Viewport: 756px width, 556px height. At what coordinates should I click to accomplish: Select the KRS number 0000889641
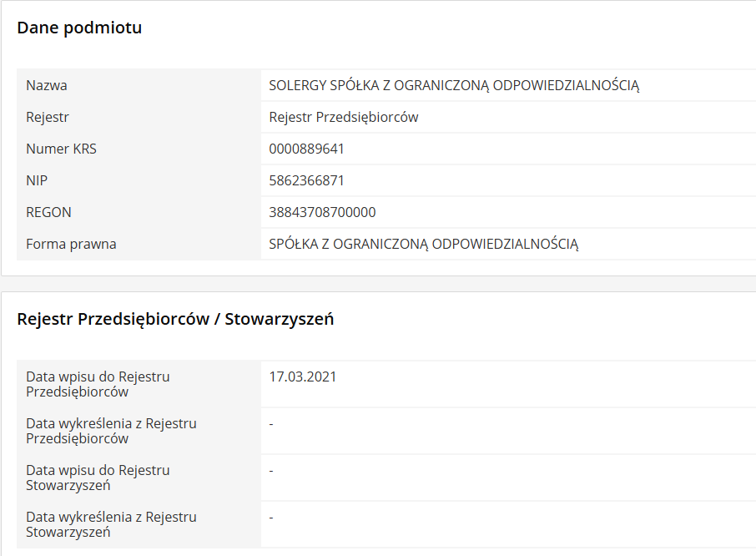click(306, 149)
